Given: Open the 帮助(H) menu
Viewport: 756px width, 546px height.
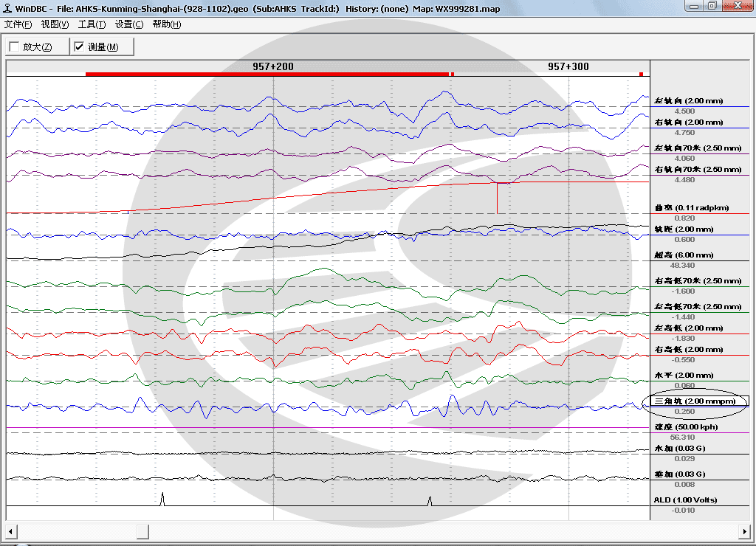Looking at the screenshot, I should pyautogui.click(x=166, y=24).
